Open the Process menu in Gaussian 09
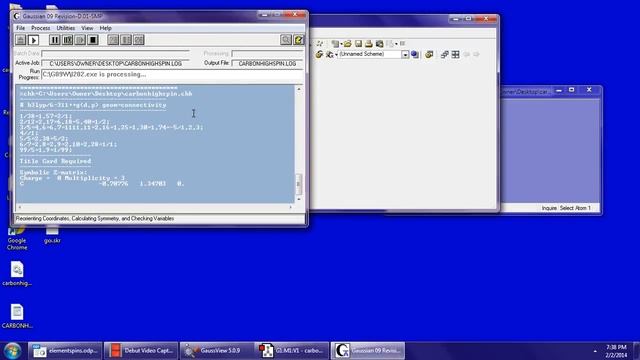 pos(40,28)
